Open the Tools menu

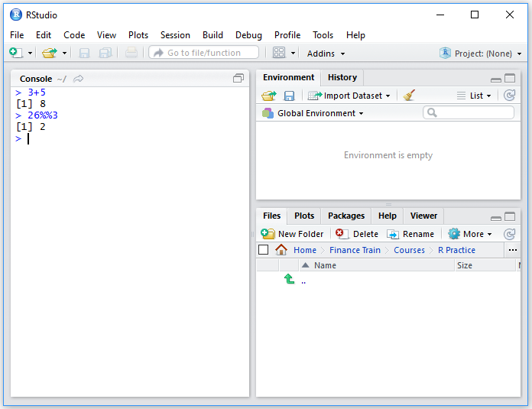[x=323, y=35]
